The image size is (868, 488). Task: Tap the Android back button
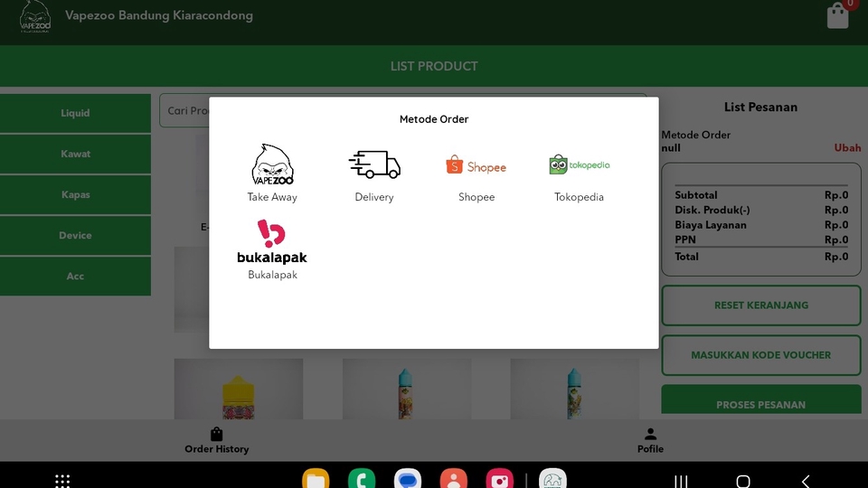[806, 481]
